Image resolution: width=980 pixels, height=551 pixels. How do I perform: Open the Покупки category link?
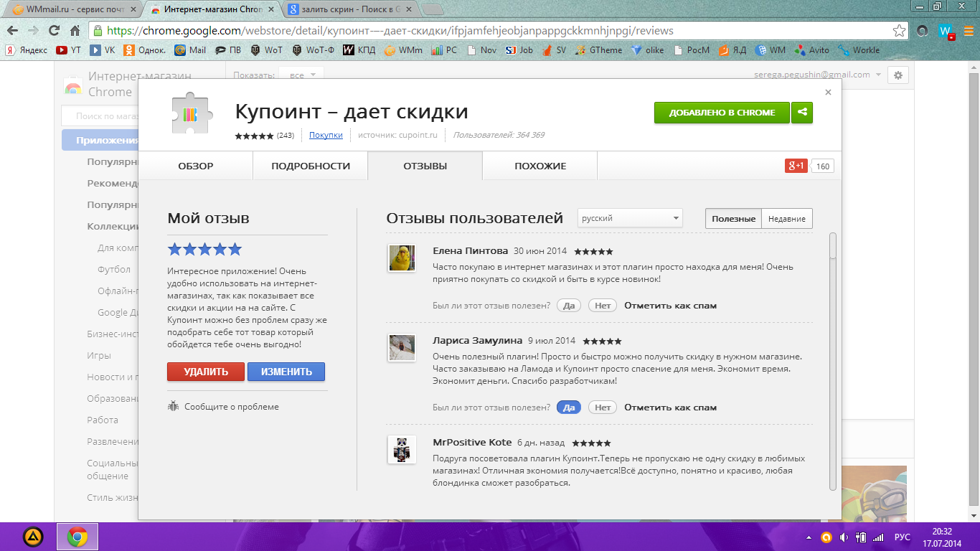click(326, 135)
